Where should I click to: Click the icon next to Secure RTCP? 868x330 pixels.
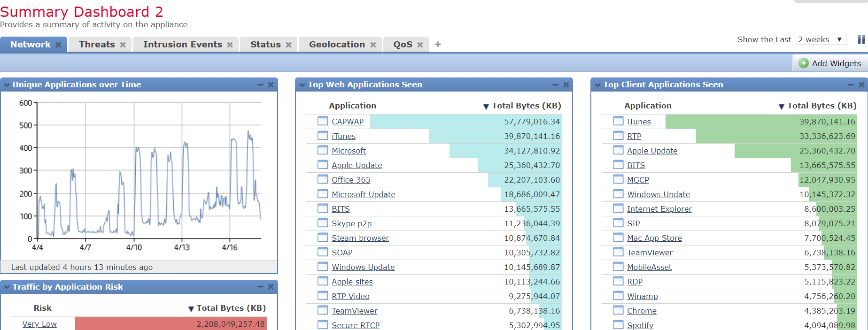[x=323, y=325]
